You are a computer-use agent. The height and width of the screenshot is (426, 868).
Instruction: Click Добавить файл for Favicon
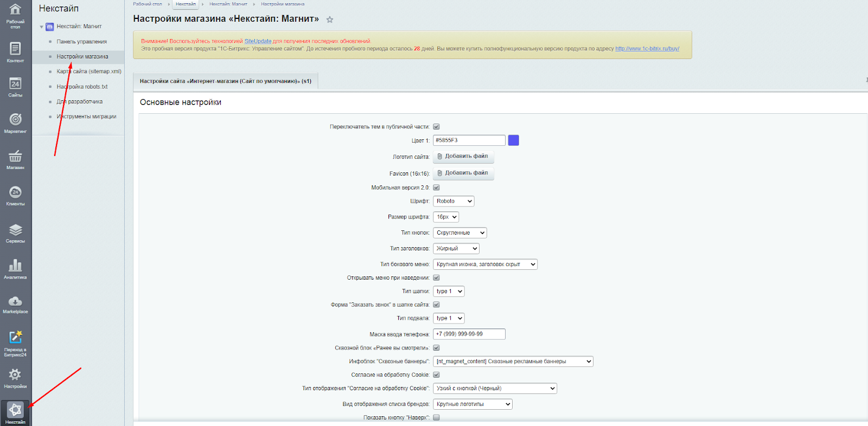[463, 173]
